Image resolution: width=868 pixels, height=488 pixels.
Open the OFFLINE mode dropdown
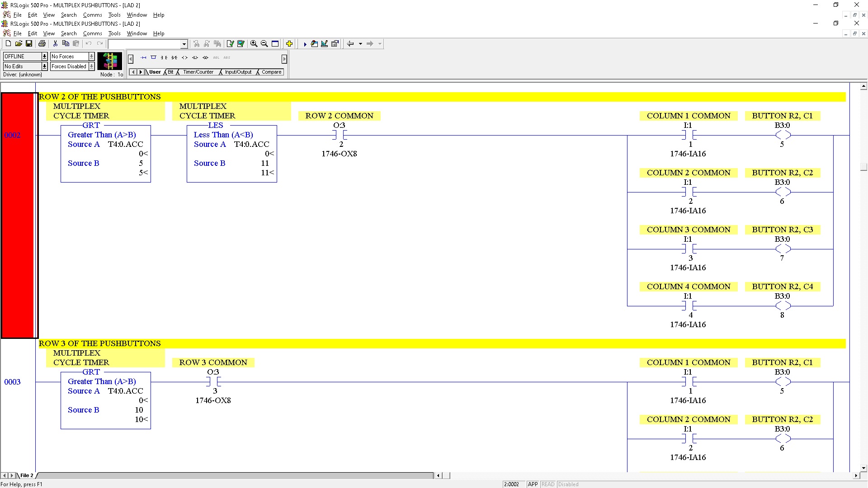[x=44, y=56]
